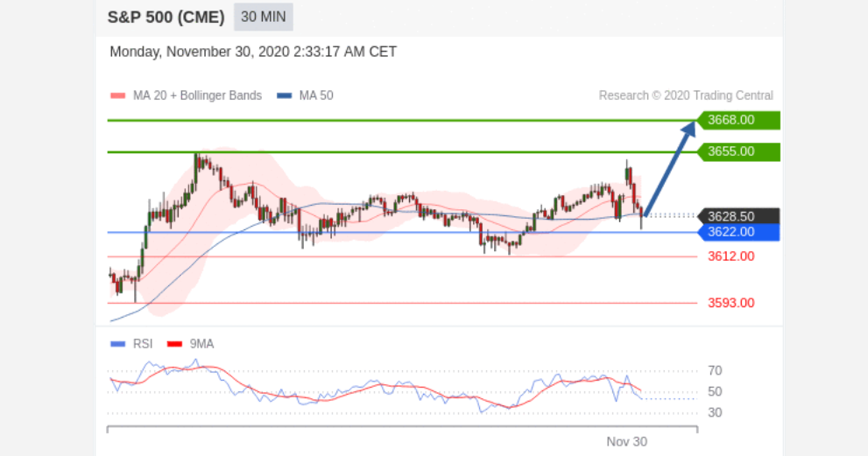Click the Research © 2020 Trading Central text

[686, 95]
